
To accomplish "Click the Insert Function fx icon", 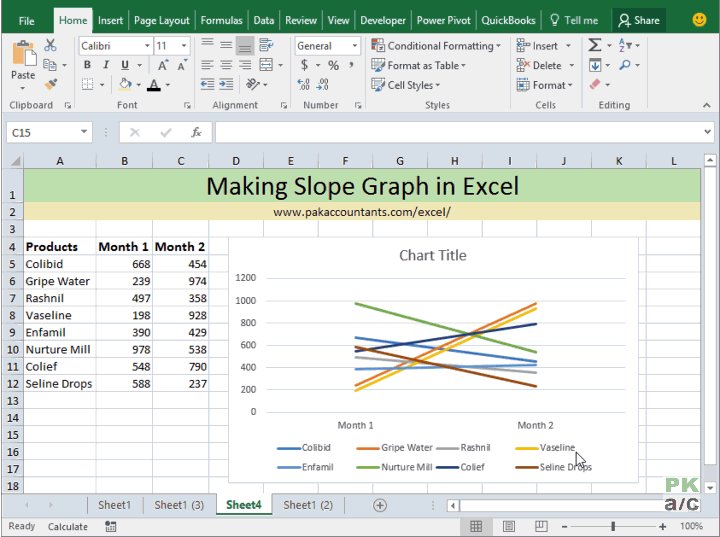I will (x=196, y=133).
